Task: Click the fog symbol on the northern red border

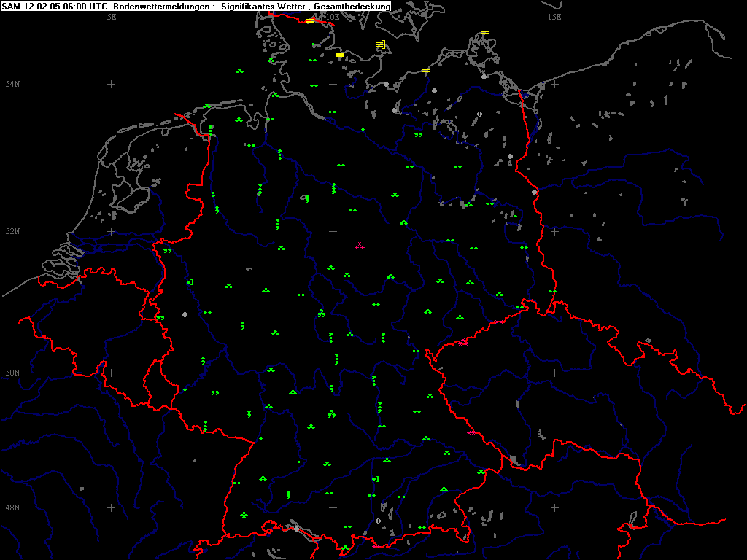Action: tap(310, 21)
